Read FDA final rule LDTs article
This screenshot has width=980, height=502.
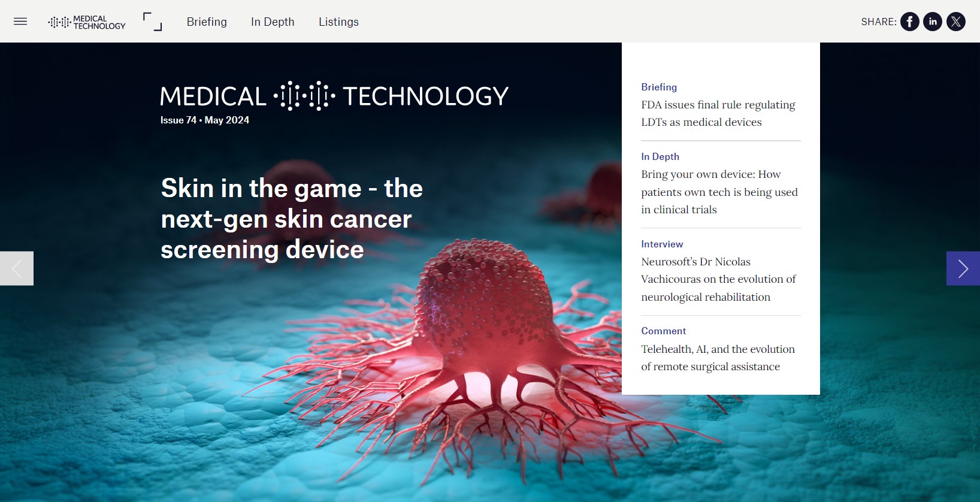(718, 113)
